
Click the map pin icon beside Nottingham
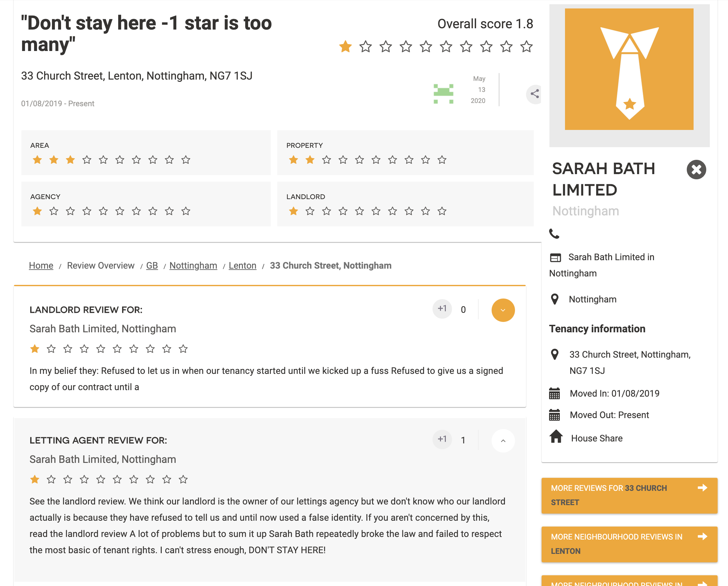pos(554,299)
